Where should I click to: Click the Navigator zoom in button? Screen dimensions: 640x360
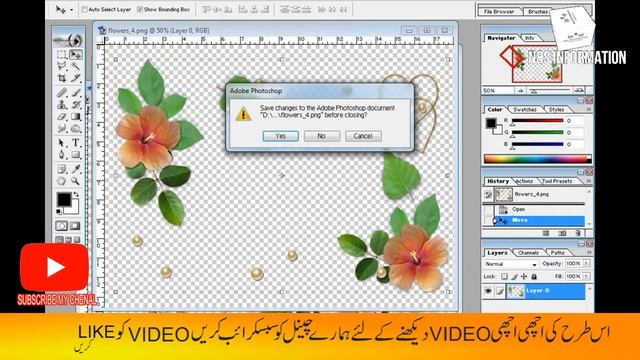[x=578, y=90]
